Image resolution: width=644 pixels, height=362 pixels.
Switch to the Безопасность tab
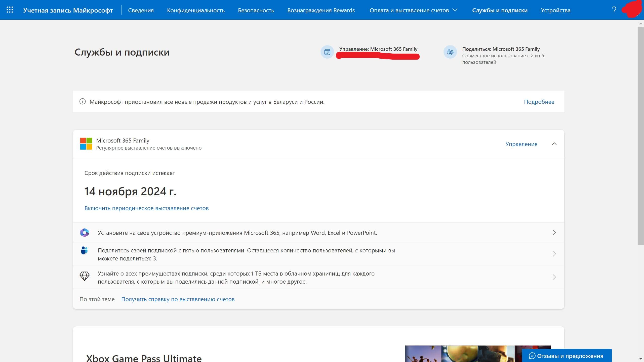click(x=256, y=10)
